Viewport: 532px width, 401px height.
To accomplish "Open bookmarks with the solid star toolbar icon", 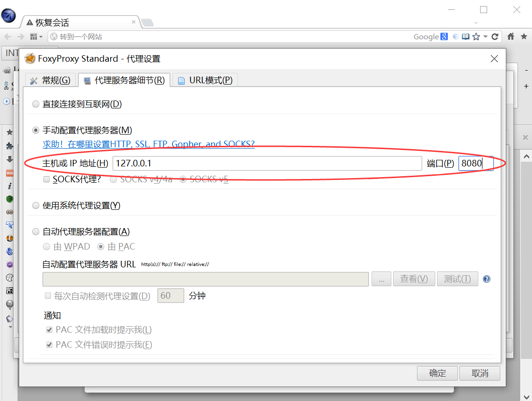I will point(524,36).
